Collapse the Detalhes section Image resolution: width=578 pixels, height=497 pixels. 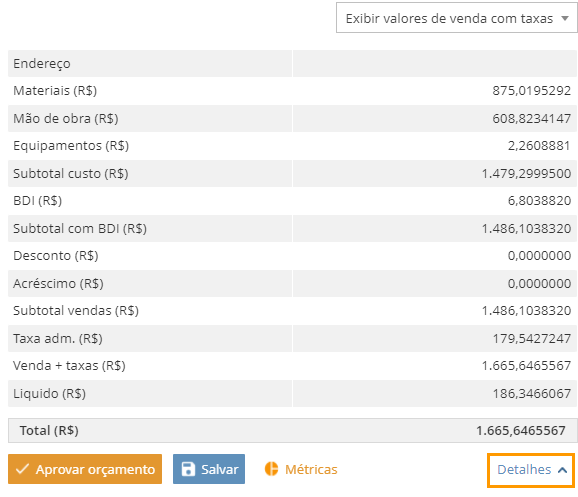(531, 470)
